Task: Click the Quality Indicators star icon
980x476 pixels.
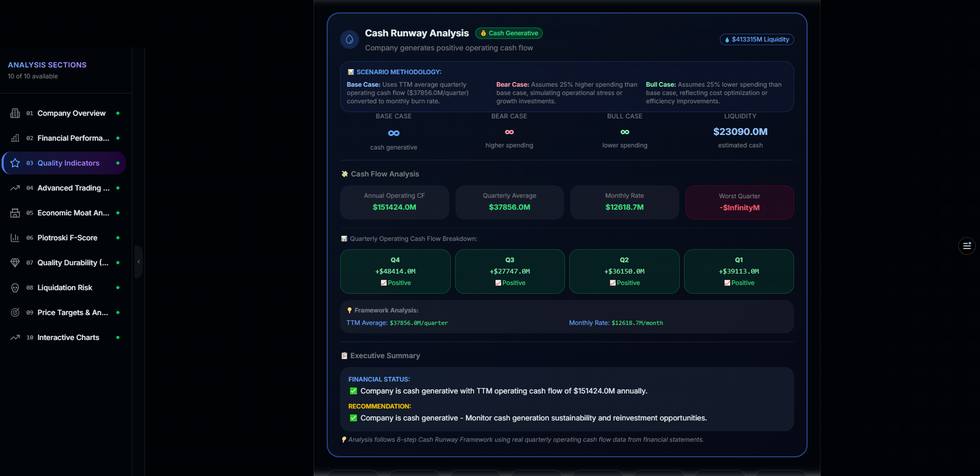Action: pyautogui.click(x=15, y=163)
